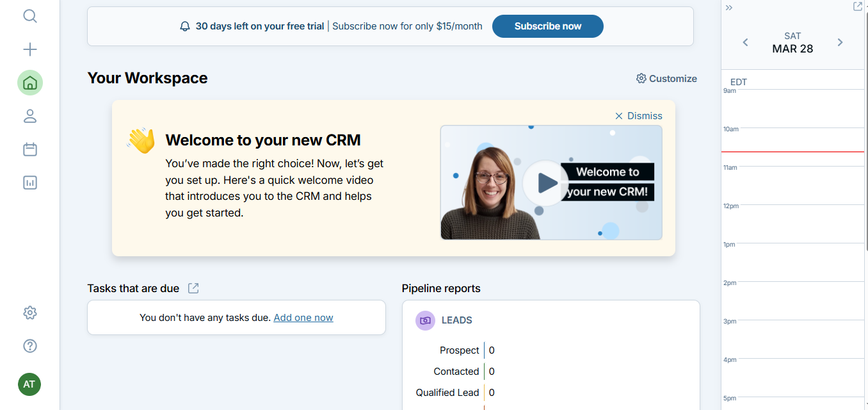Image resolution: width=868 pixels, height=410 pixels.
Task: Click the EDT timezone label
Action: [739, 82]
